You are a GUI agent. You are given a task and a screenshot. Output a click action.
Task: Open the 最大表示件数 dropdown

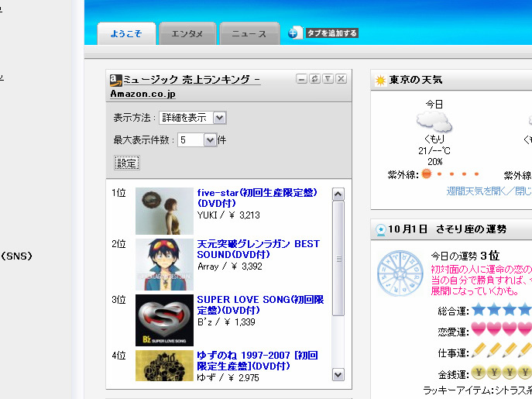[x=197, y=140]
